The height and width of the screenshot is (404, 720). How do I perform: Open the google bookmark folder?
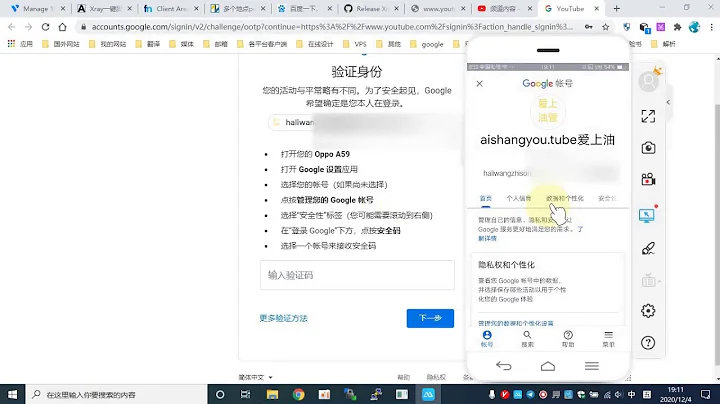tap(427, 44)
